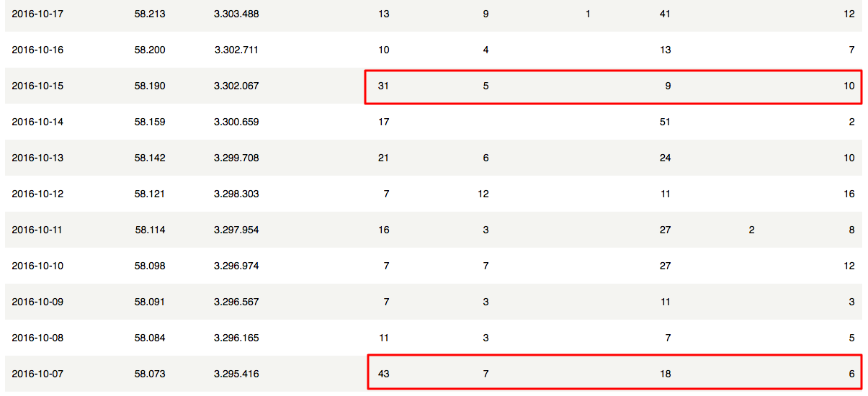Select the 3.302.067 cell
Viewport: 868px width, 396px height.
pos(236,86)
